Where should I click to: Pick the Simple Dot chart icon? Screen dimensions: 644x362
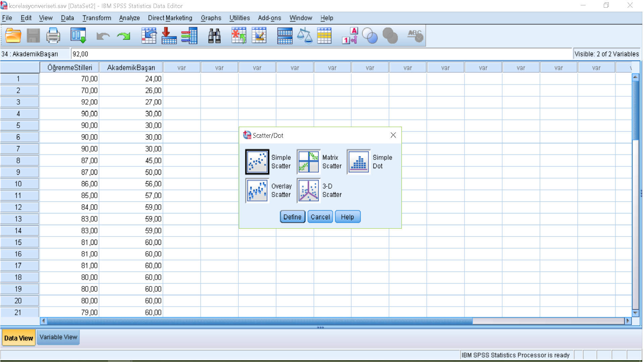tap(359, 162)
